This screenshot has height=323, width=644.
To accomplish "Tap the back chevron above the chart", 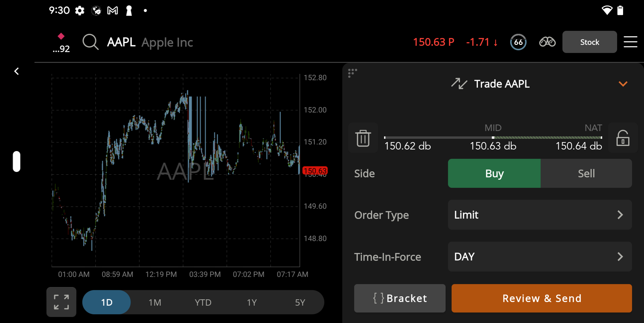I will (16, 71).
